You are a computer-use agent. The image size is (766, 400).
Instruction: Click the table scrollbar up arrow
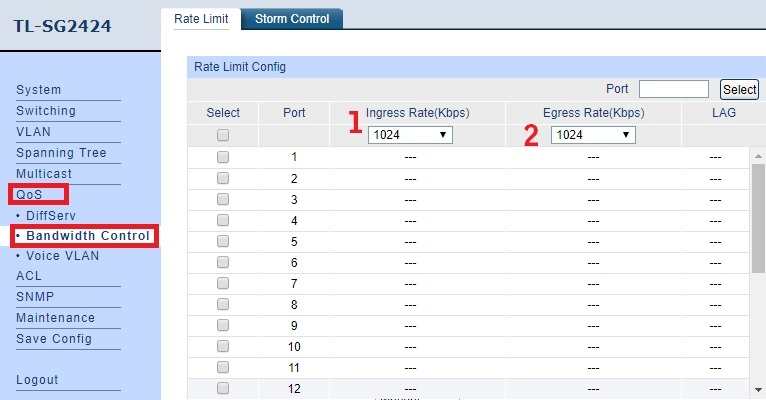tap(758, 156)
